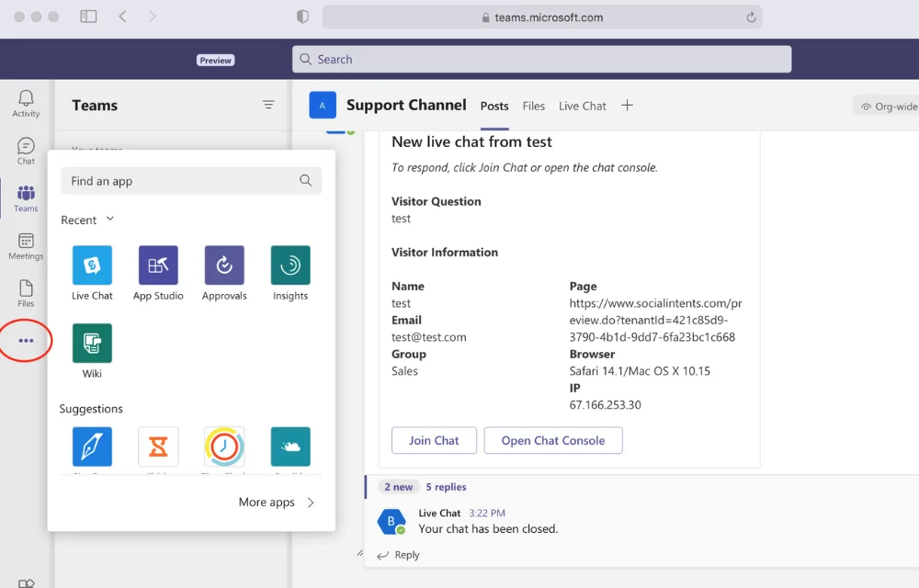This screenshot has width=919, height=588.
Task: Click the Find an app field
Action: (x=184, y=181)
